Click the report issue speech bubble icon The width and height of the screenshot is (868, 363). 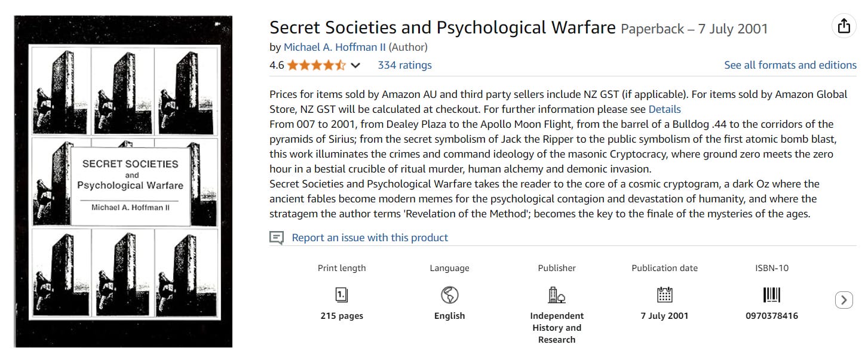[277, 238]
